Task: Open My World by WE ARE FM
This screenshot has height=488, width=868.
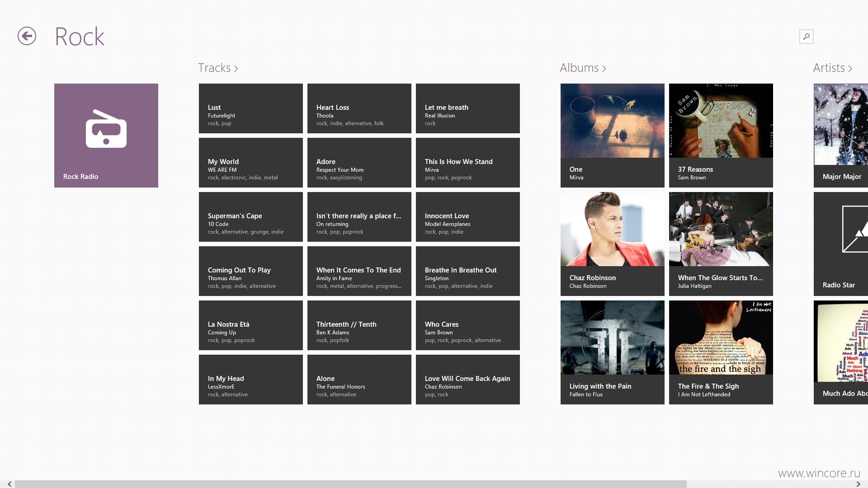Action: [x=251, y=163]
